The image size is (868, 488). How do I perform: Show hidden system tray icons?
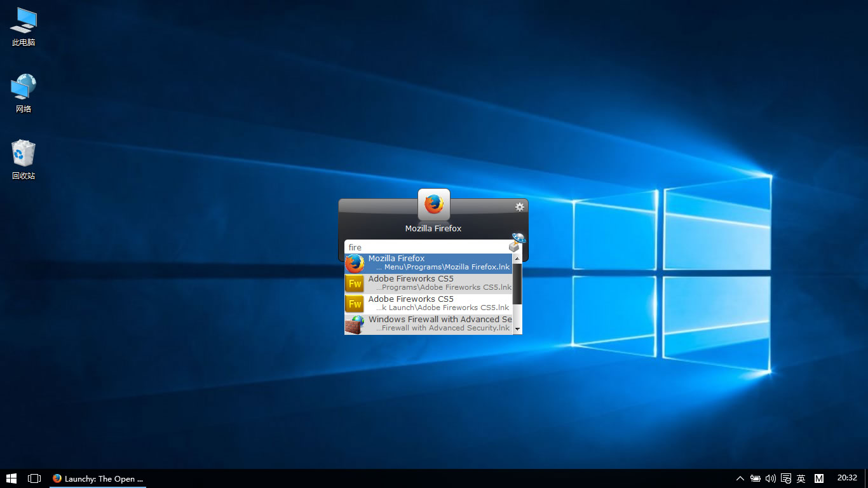pyautogui.click(x=740, y=478)
